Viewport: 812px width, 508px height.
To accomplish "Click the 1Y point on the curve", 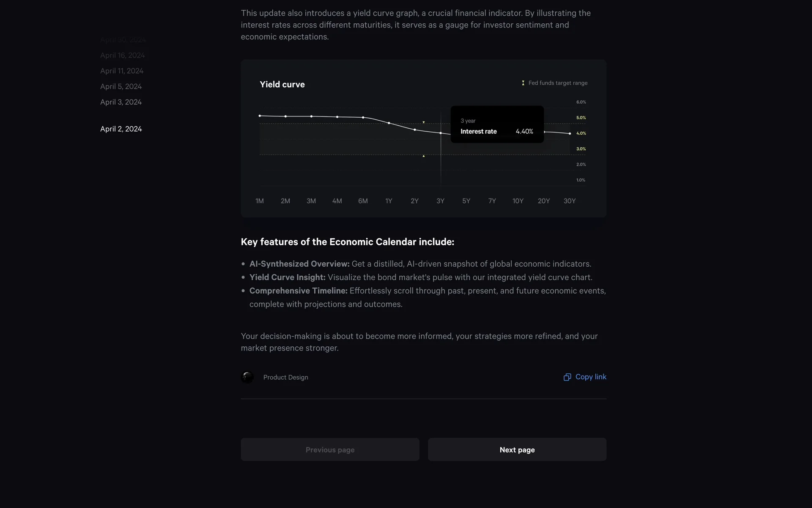I will [389, 123].
